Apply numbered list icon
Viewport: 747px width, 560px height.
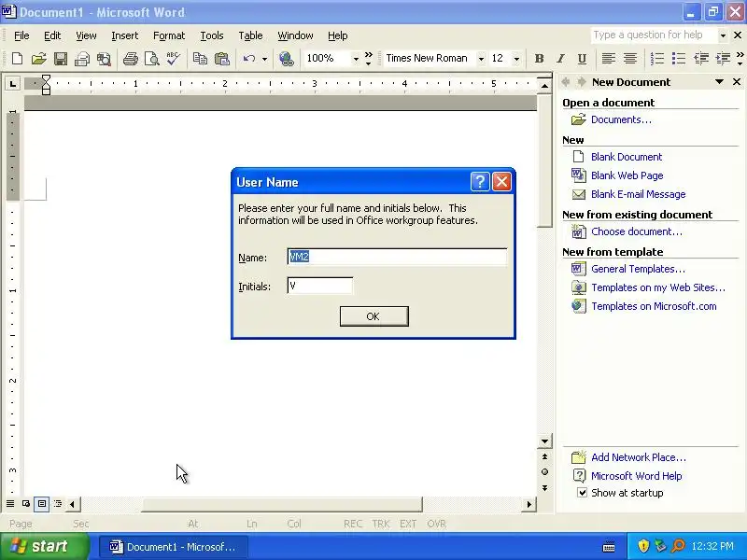click(657, 59)
